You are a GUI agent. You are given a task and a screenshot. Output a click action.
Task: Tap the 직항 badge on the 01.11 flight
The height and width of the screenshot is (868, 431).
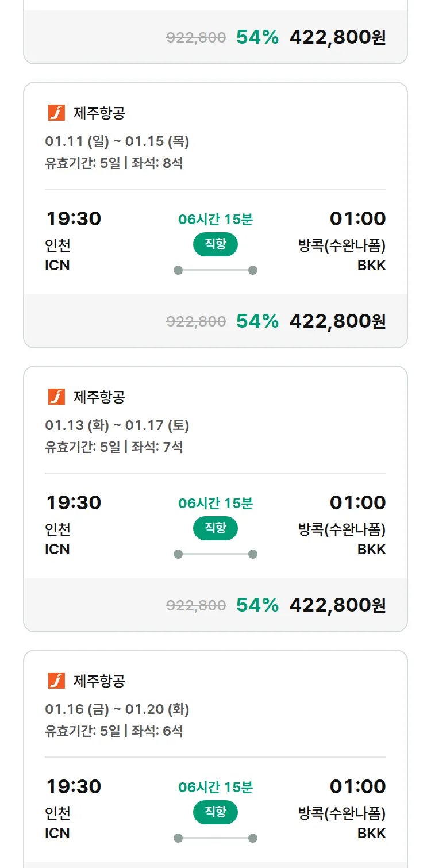click(215, 244)
